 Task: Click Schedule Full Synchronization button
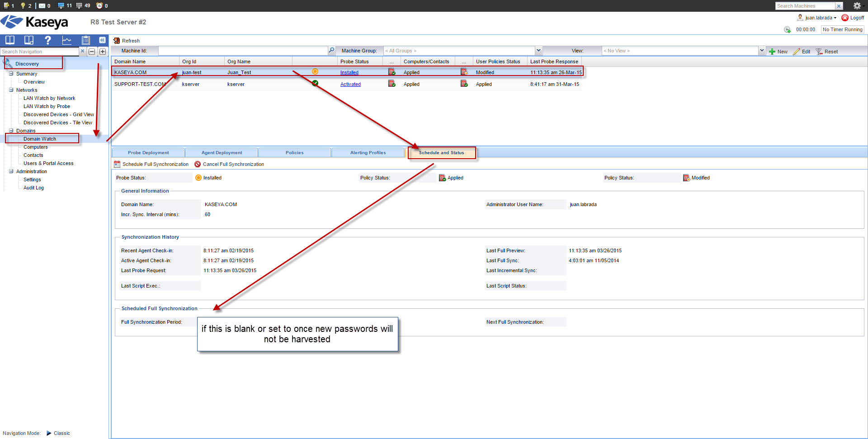point(151,165)
